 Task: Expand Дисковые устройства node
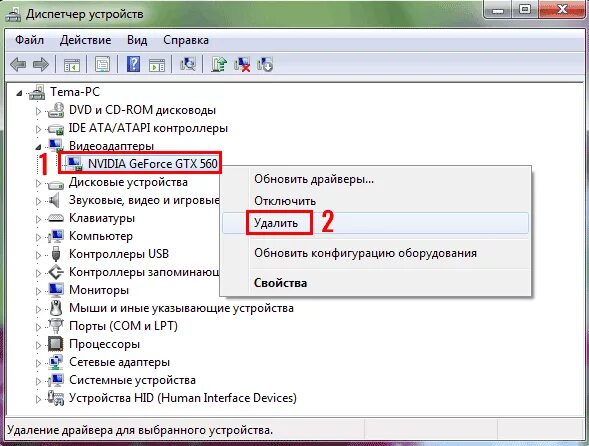coord(38,183)
